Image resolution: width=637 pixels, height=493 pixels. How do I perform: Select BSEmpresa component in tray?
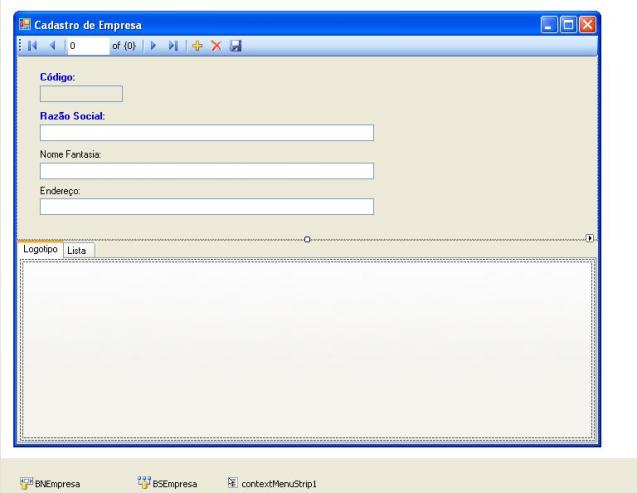(167, 483)
